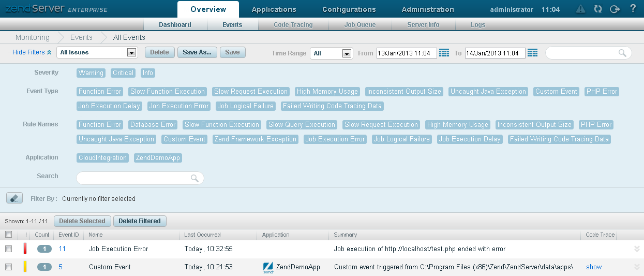Open help via question mark icon
This screenshot has width=644, height=276.
coord(633,9)
